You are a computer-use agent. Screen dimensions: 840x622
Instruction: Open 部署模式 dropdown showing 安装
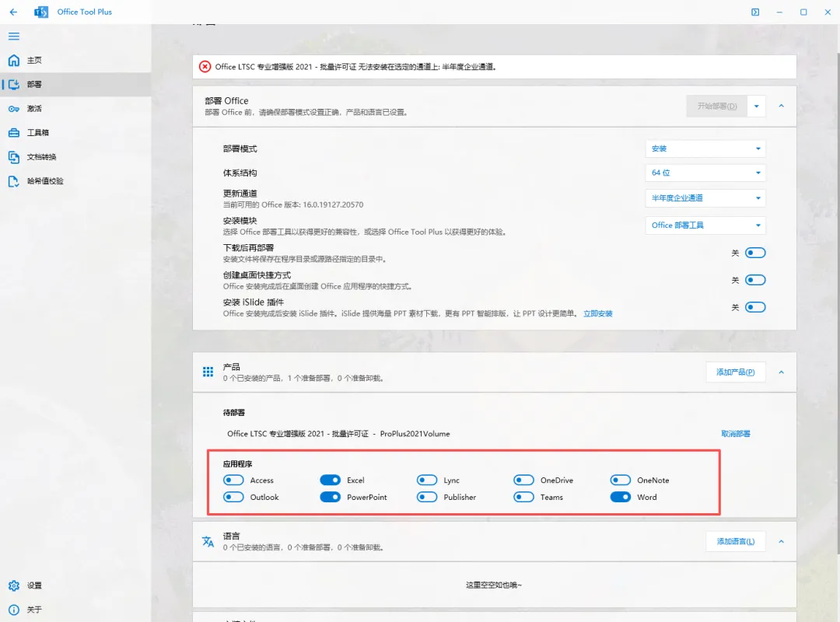click(705, 149)
